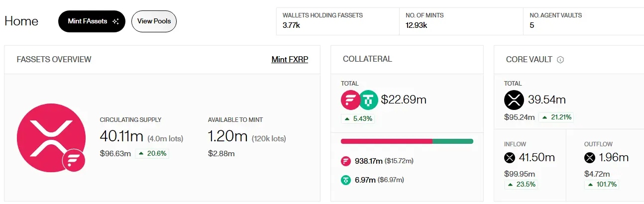Click the XRP icon in Core Vault total
Image resolution: width=644 pixels, height=204 pixels.
514,100
